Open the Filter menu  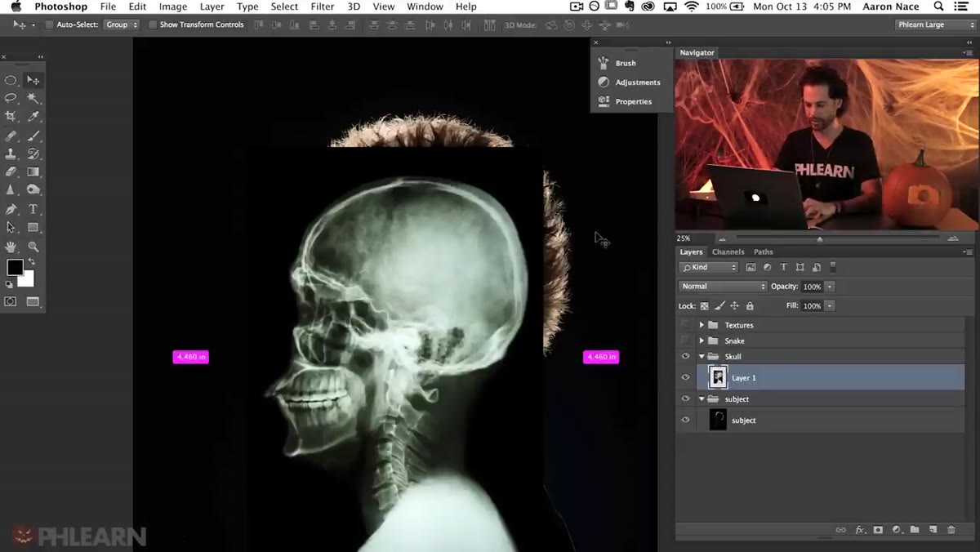click(x=323, y=7)
